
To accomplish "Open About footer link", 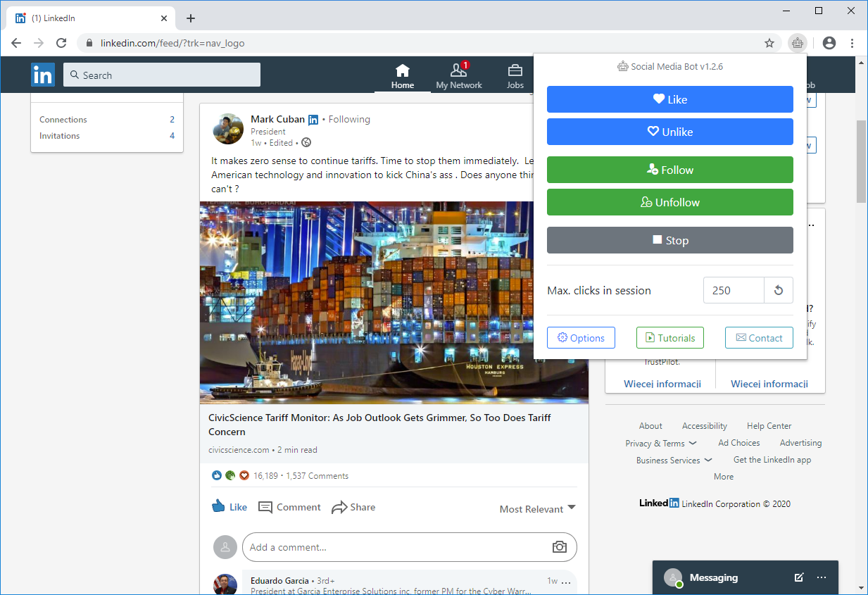I will [650, 426].
